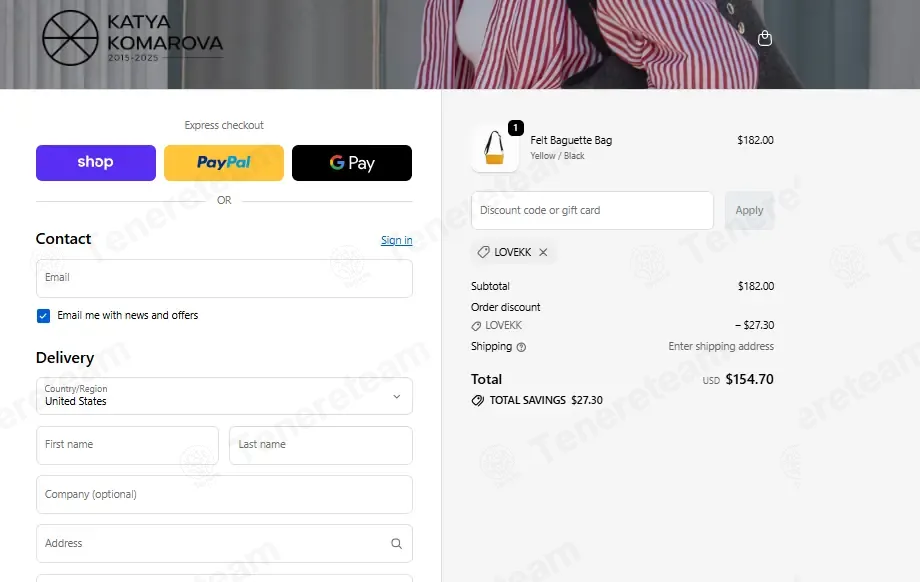Click the shipping help question icon
Screen dimensions: 920x582
pos(521,347)
